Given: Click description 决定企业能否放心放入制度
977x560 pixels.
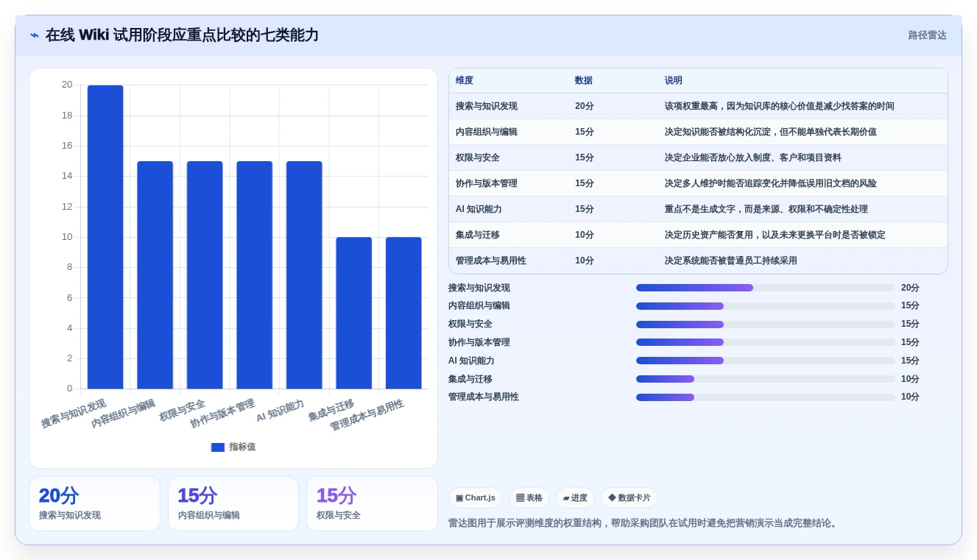Looking at the screenshot, I should [x=753, y=157].
